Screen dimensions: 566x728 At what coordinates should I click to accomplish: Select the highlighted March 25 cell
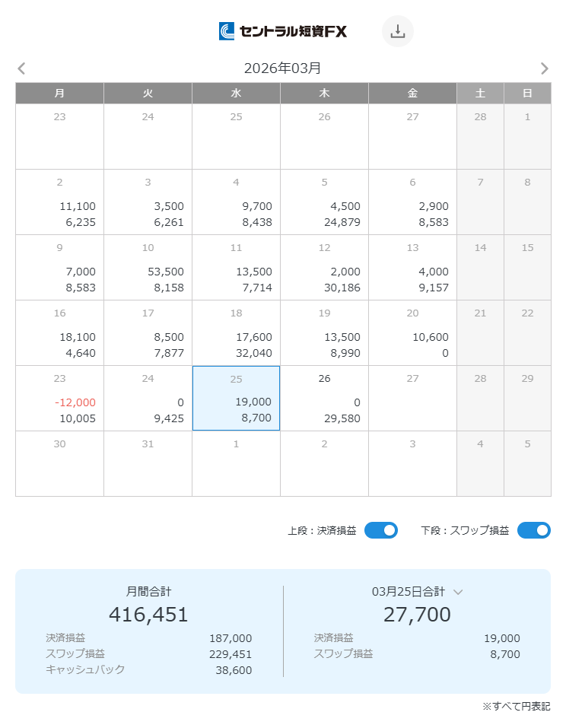pos(236,398)
